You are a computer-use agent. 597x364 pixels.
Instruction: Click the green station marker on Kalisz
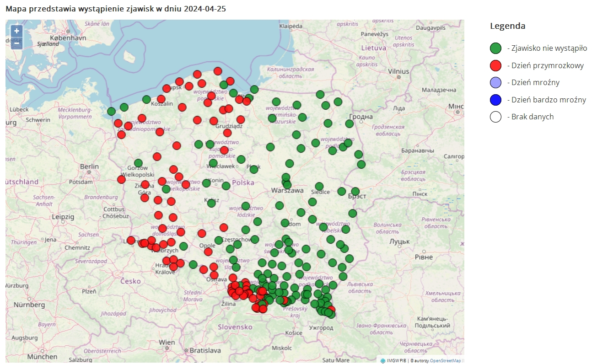pyautogui.click(x=211, y=203)
